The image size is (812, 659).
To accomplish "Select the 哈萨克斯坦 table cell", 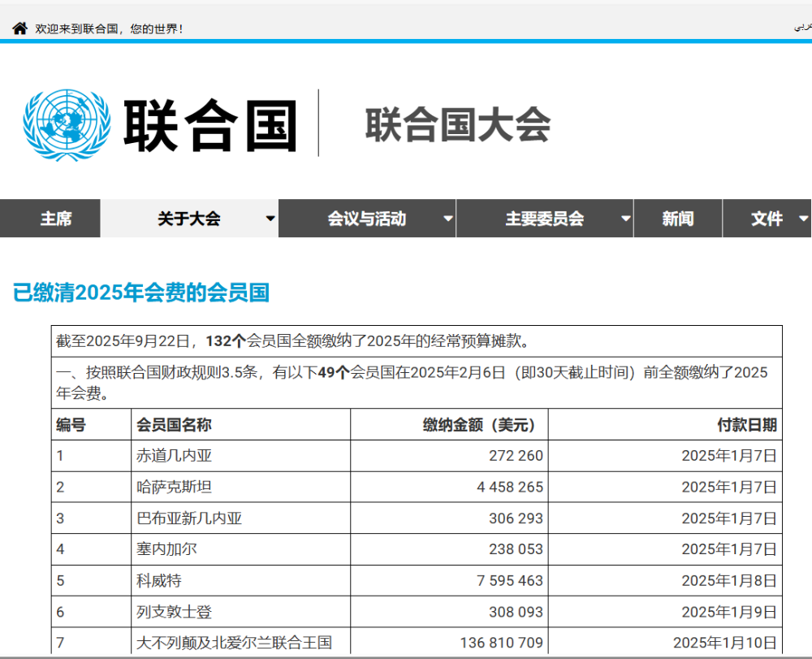I will pyautogui.click(x=174, y=487).
